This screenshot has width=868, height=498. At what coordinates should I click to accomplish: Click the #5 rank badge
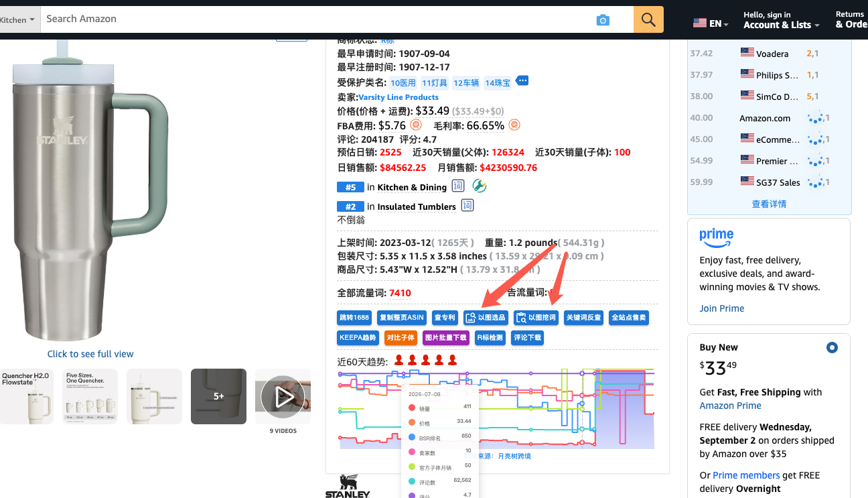click(350, 187)
